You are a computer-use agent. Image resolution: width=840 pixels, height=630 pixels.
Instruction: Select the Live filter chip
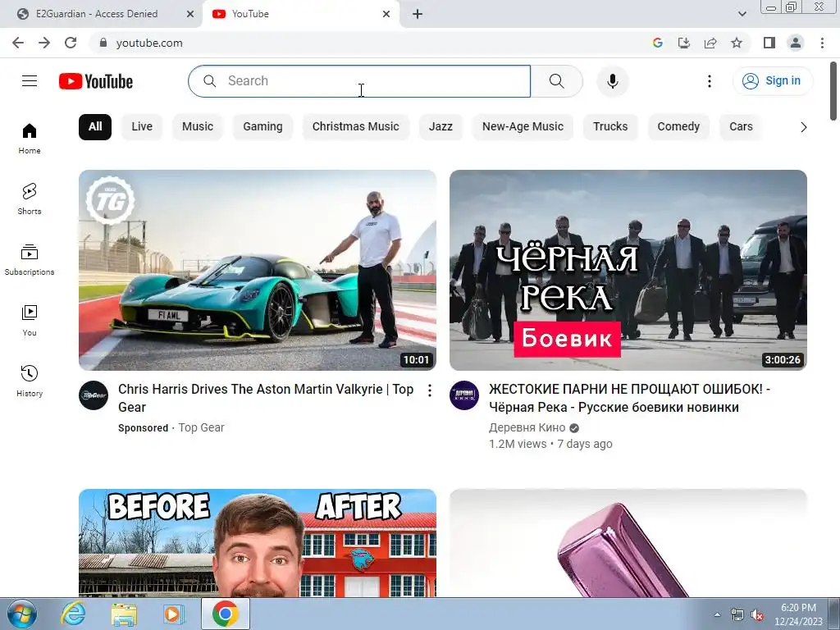point(142,127)
